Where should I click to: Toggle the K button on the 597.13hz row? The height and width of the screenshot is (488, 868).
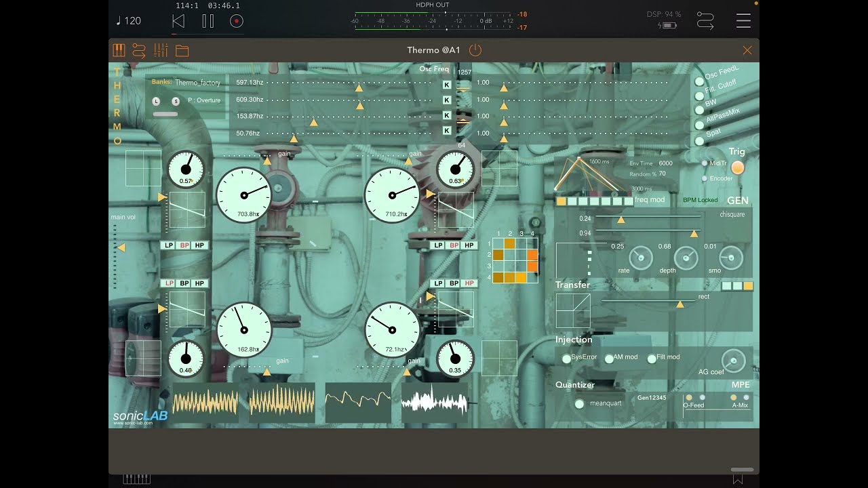pos(447,85)
